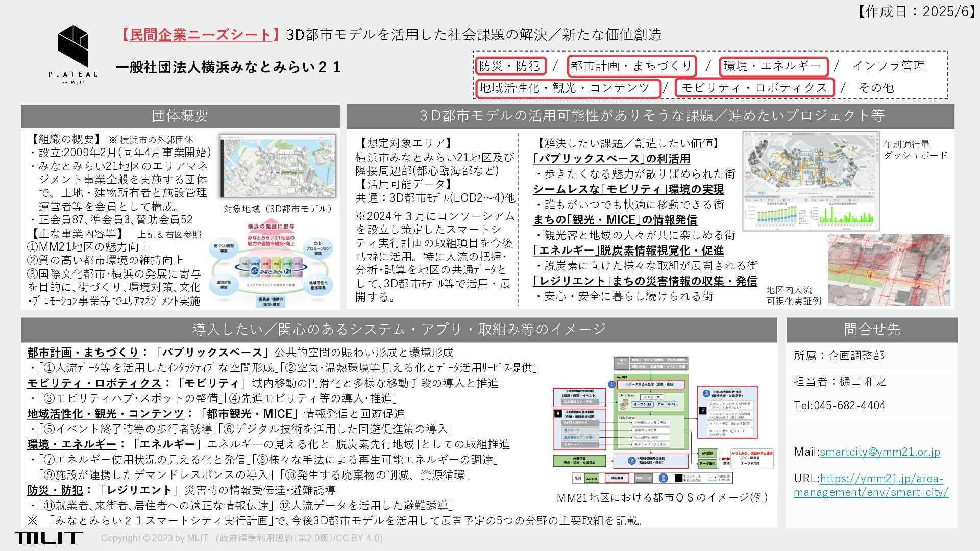Click the MLIT logo at bottom left
Image resolution: width=980 pixels, height=551 pixels.
coord(48,537)
